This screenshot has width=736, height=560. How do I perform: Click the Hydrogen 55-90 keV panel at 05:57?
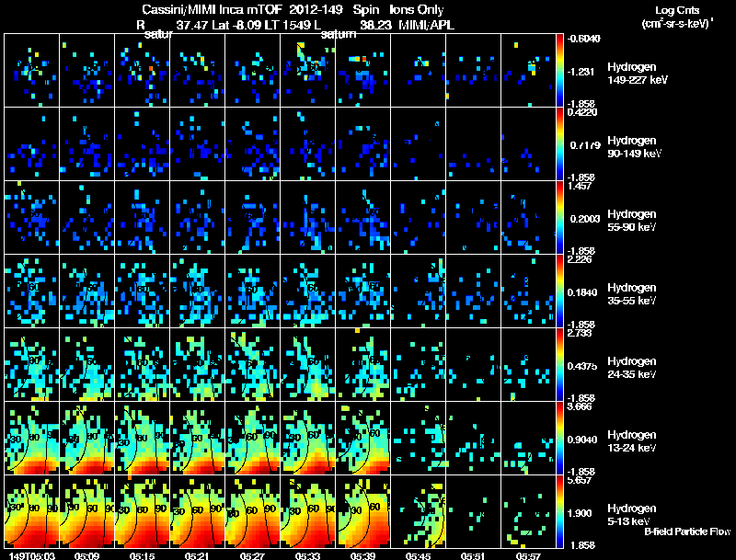[528, 218]
